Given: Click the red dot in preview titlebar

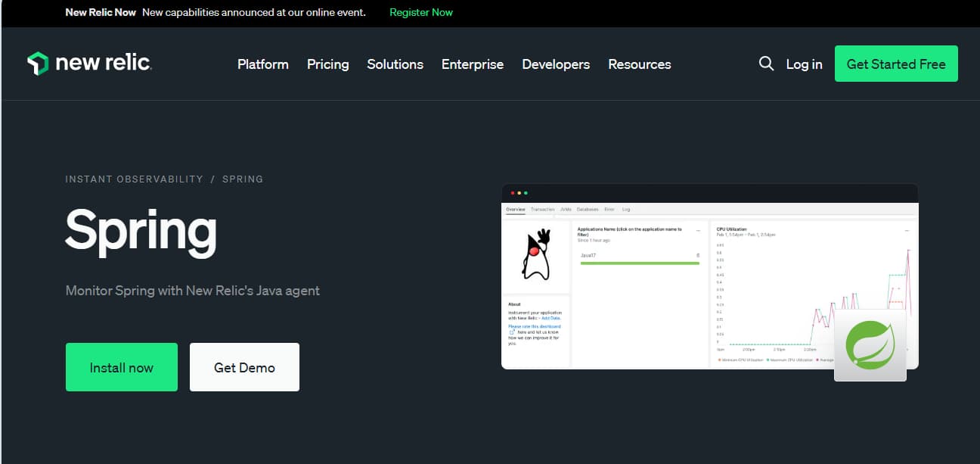Looking at the screenshot, I should pos(513,193).
